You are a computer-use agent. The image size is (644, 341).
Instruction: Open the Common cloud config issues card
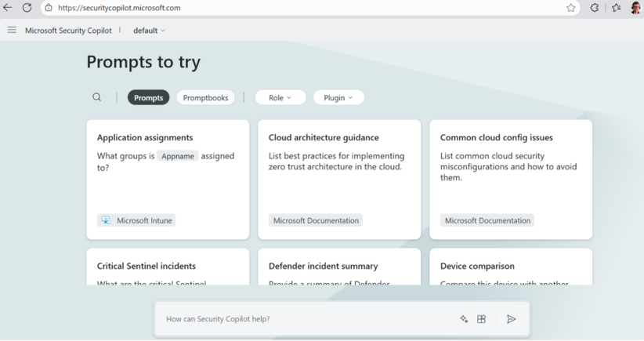511,180
